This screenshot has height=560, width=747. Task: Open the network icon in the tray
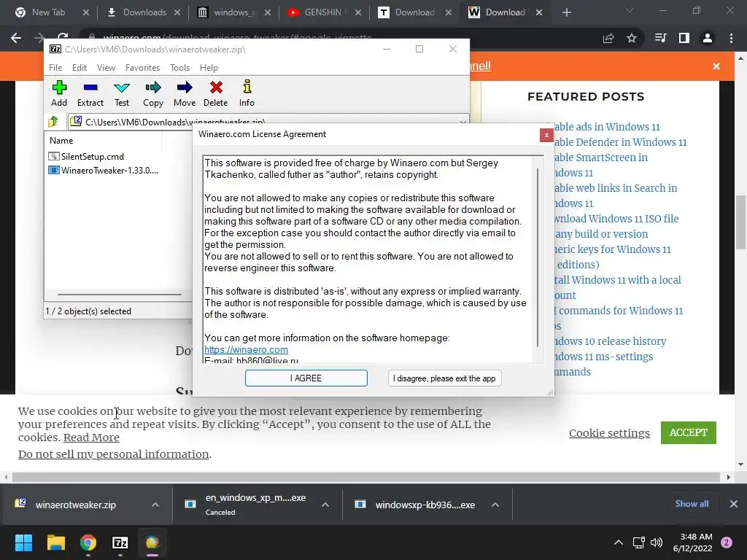(639, 542)
